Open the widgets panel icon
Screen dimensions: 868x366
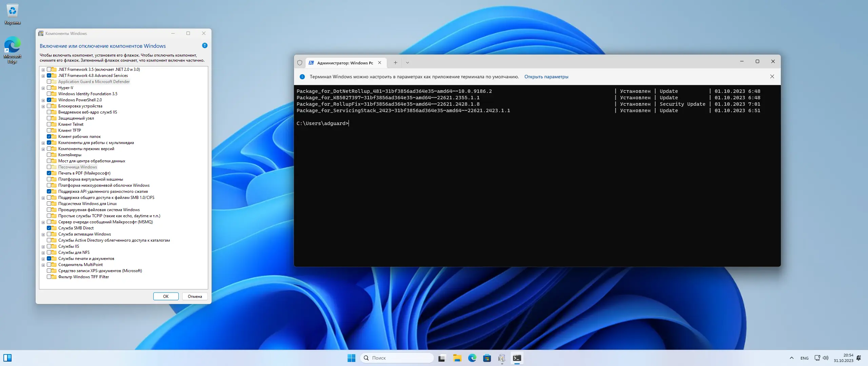click(x=7, y=358)
